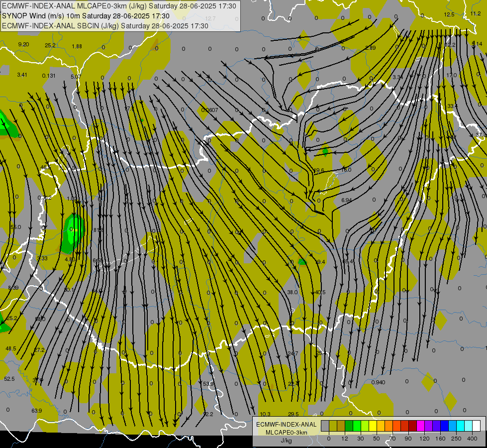Image resolution: width=487 pixels, height=448 pixels.
Task: Click the dark red legend swatch
Action: 412,426
